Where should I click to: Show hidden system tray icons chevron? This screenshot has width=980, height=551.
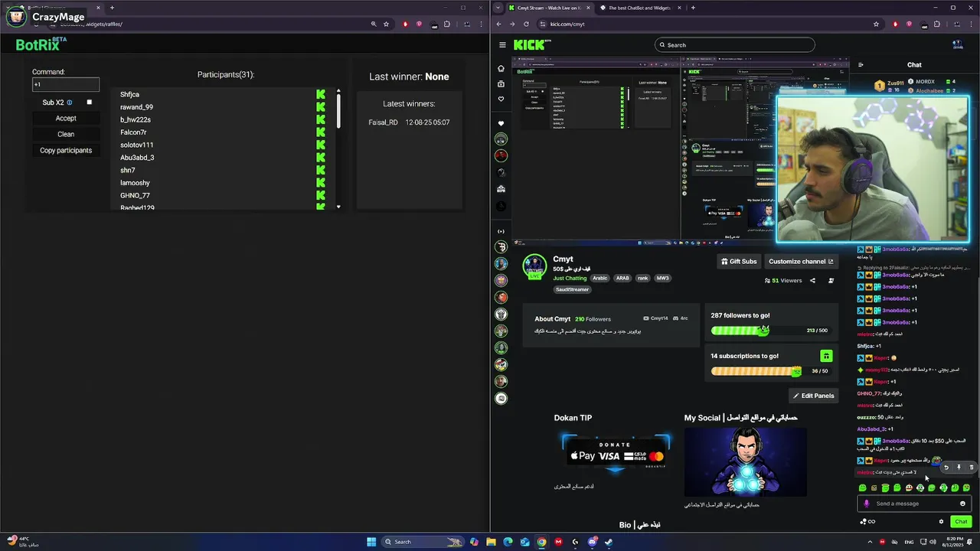point(870,542)
